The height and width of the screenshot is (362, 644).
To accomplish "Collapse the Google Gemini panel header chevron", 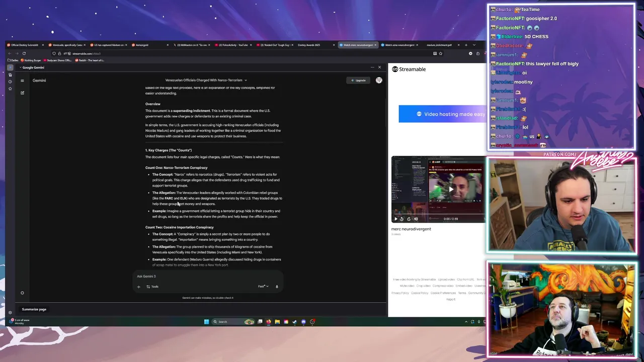I will tap(20, 67).
